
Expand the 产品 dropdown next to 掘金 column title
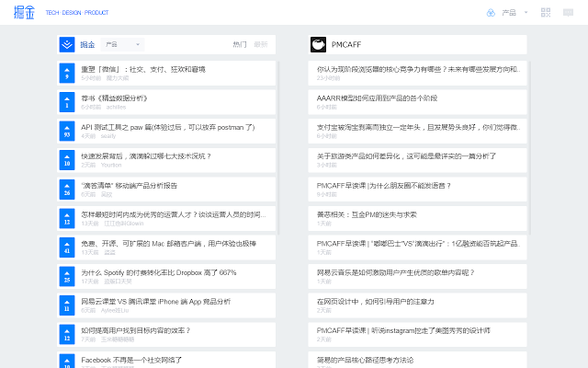pyautogui.click(x=122, y=44)
